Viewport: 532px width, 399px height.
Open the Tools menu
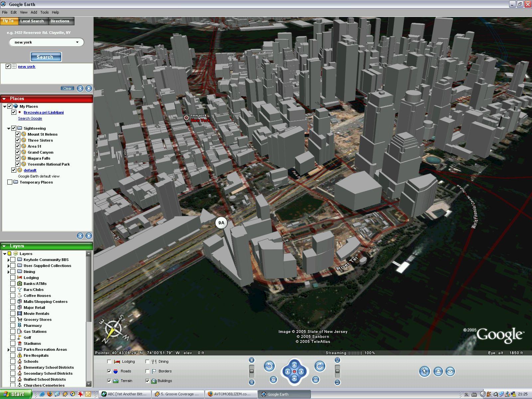click(x=45, y=12)
